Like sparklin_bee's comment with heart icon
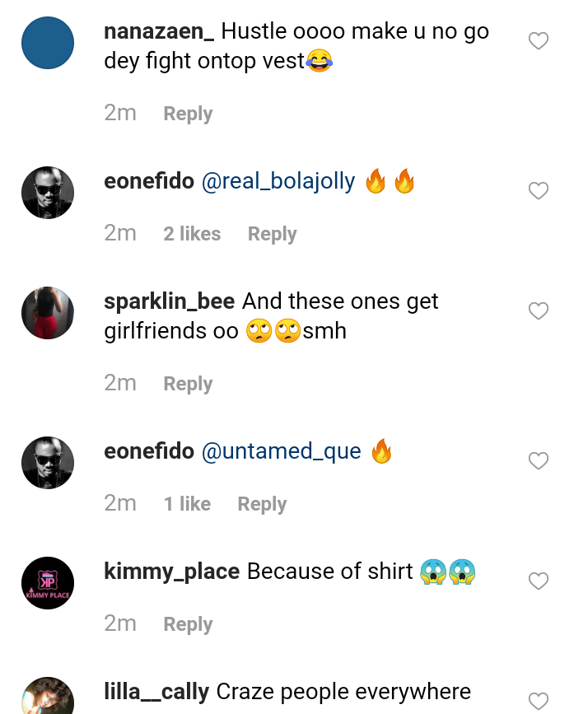This screenshot has width=588, height=714. (538, 311)
